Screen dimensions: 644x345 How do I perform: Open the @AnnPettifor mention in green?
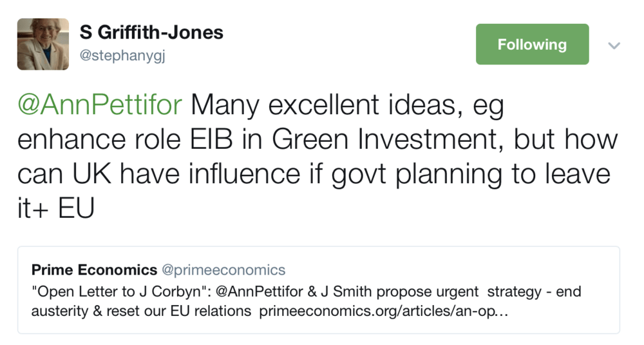coord(99,106)
